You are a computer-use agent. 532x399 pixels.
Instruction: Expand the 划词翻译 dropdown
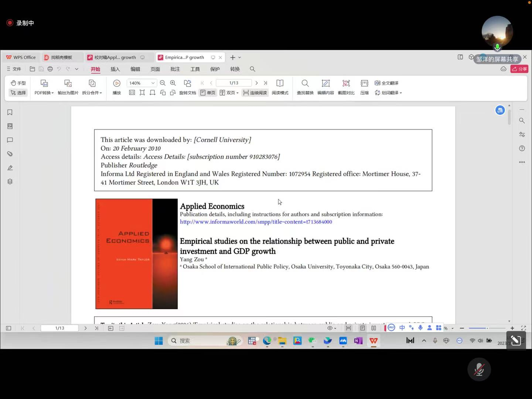point(401,93)
